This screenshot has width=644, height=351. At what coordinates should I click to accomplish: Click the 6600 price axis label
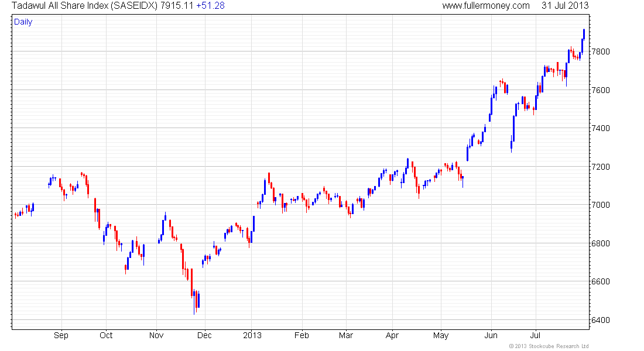(x=601, y=281)
